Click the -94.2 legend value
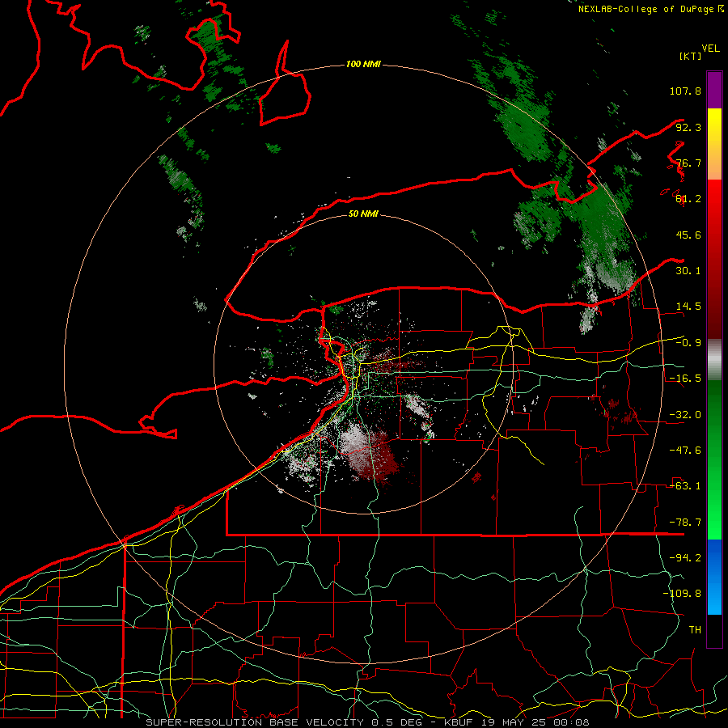Viewport: 728px width, 728px height. click(x=685, y=558)
